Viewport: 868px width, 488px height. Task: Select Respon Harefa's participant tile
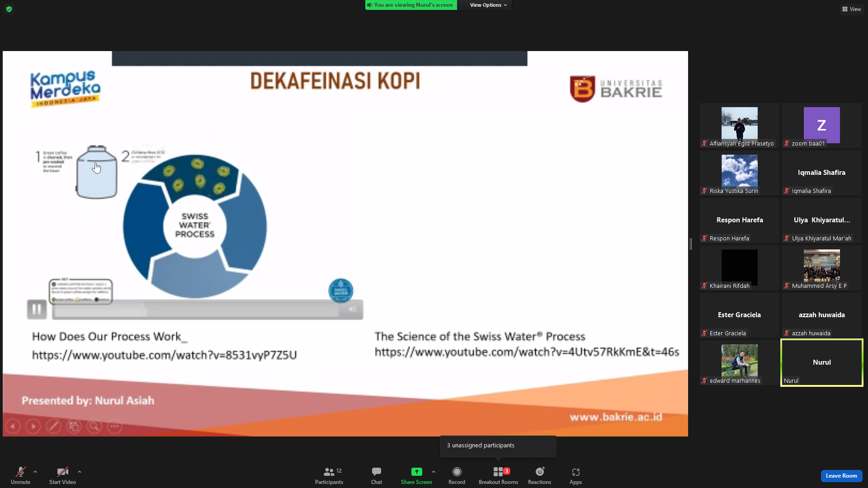[740, 220]
